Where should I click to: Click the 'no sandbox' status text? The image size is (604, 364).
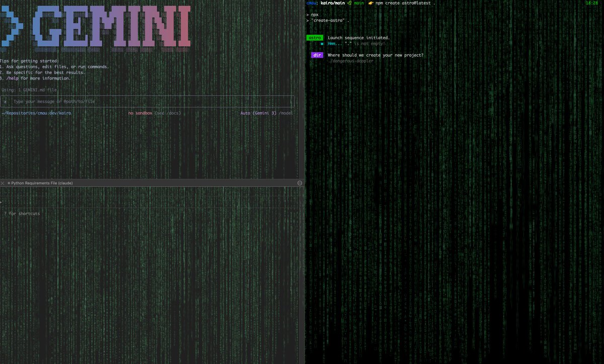pyautogui.click(x=140, y=113)
